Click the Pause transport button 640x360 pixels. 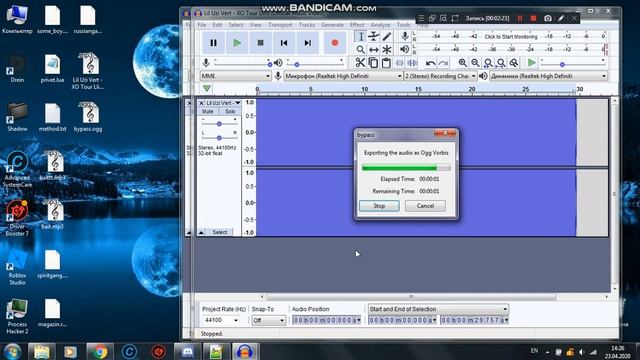[213, 42]
